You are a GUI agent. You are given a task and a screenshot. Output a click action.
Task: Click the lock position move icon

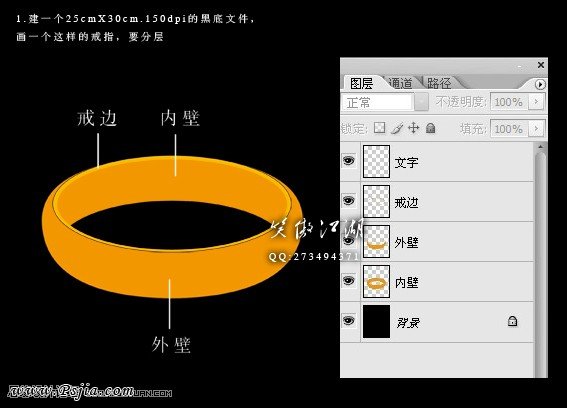pos(413,128)
